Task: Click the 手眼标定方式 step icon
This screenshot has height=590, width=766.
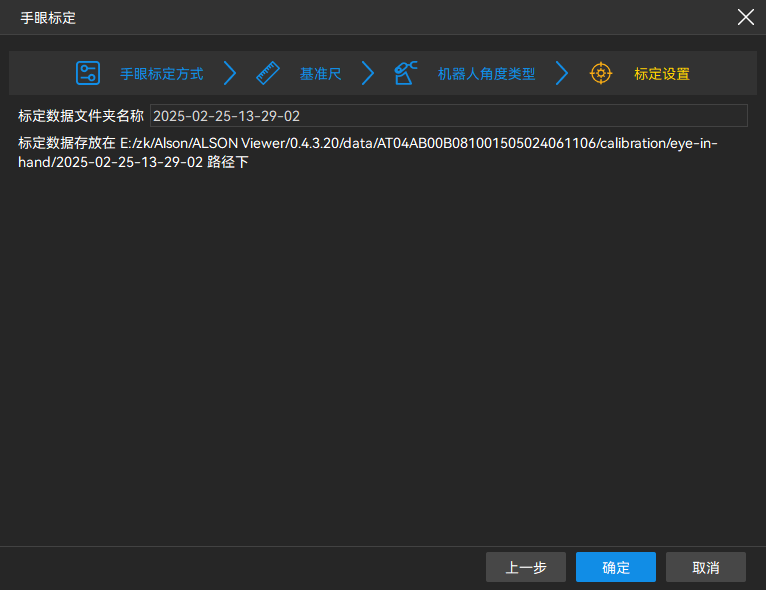Action: tap(88, 73)
